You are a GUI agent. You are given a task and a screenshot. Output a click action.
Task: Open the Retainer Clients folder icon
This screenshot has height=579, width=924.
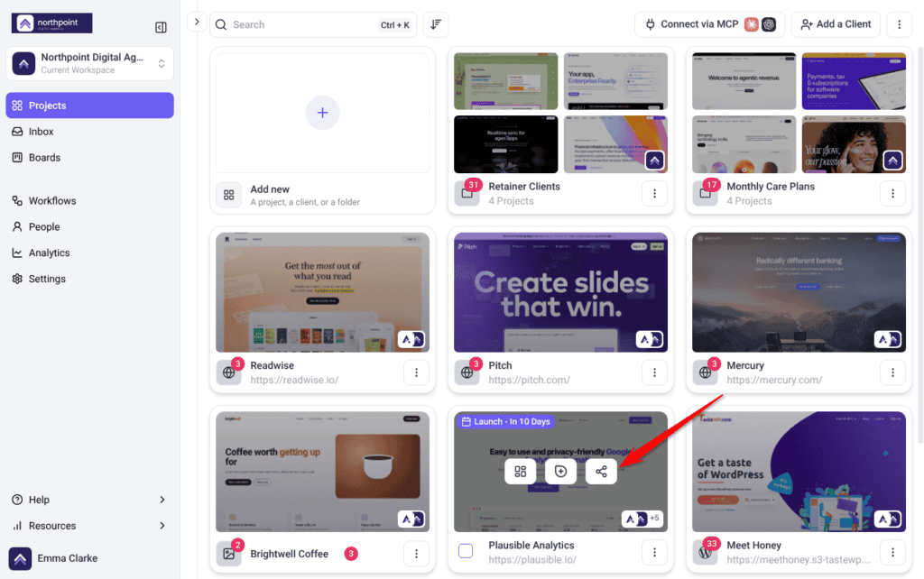click(x=467, y=193)
